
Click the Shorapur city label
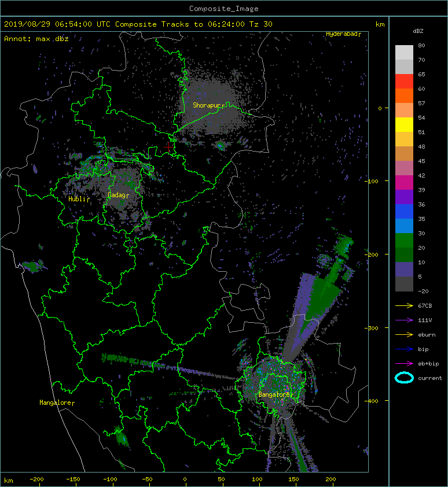207,105
